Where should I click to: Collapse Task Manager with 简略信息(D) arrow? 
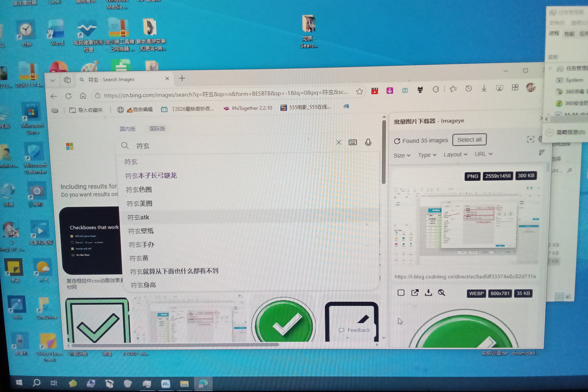click(549, 132)
